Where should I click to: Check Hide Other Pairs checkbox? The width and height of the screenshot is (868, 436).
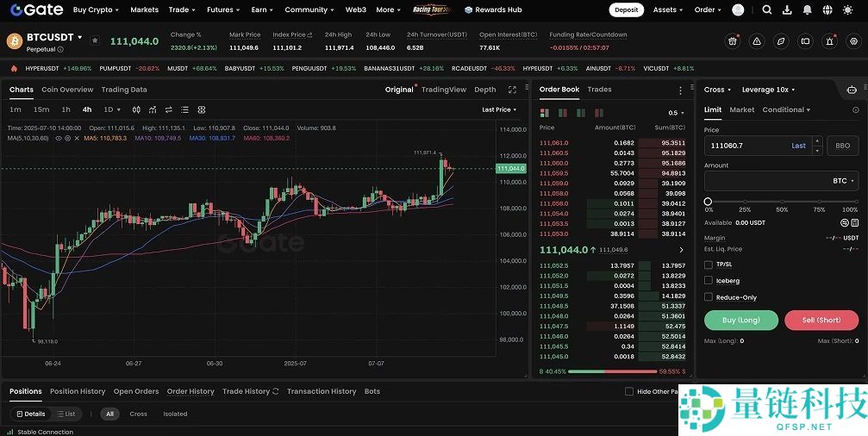[629, 391]
